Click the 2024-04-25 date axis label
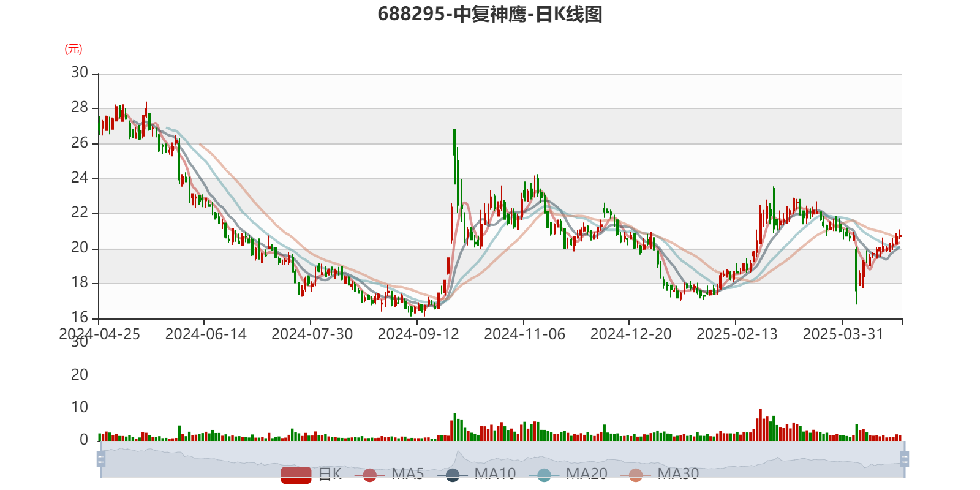 click(99, 334)
